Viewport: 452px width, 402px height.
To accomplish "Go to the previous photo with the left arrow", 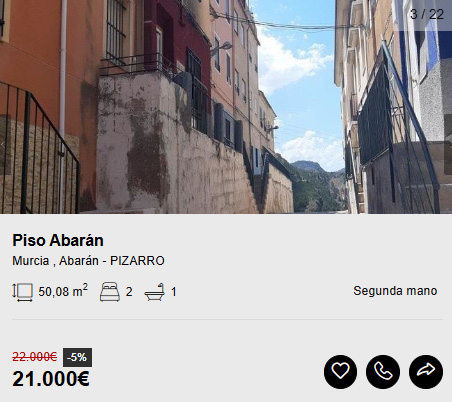I will pos(4,145).
